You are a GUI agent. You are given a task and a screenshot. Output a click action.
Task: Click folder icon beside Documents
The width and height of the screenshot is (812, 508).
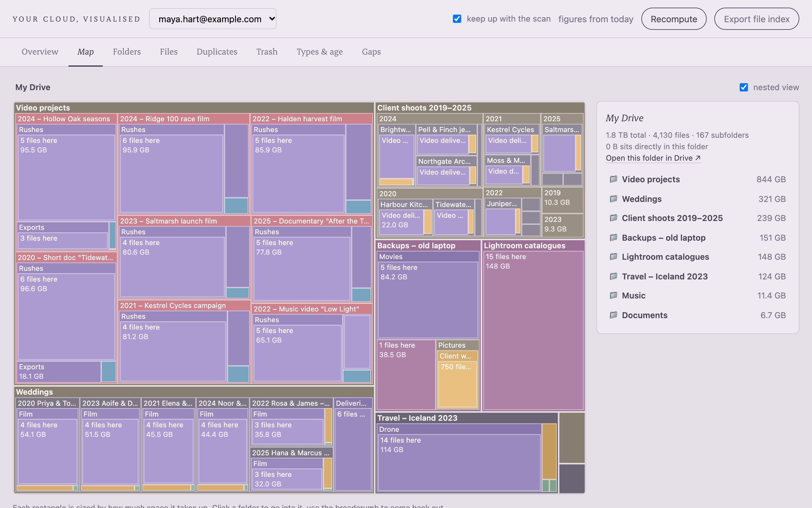(x=613, y=315)
